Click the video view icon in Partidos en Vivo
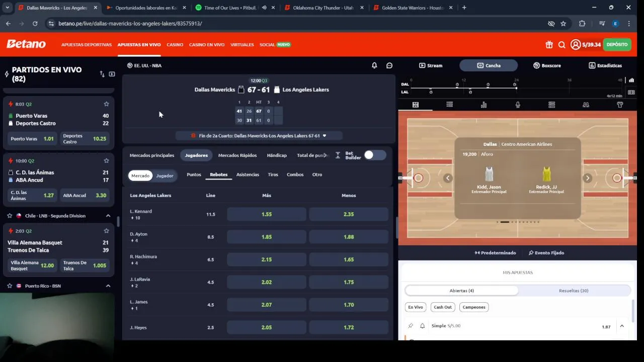644x362 pixels. pyautogui.click(x=112, y=74)
